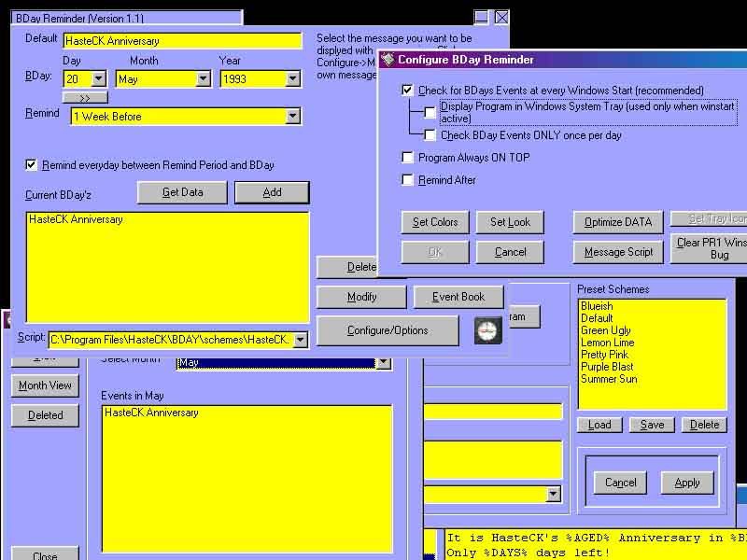The width and height of the screenshot is (747, 560).
Task: Open Configure/Options
Action: 388,330
